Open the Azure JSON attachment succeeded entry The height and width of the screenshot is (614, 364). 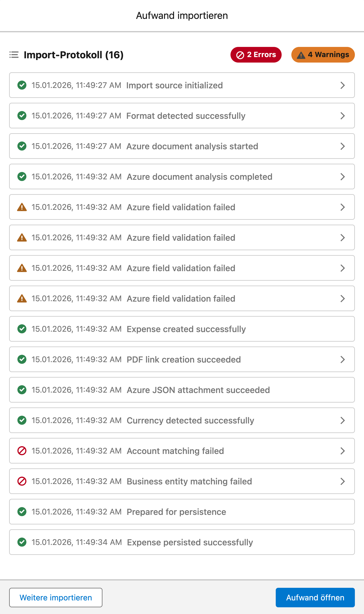tap(182, 390)
